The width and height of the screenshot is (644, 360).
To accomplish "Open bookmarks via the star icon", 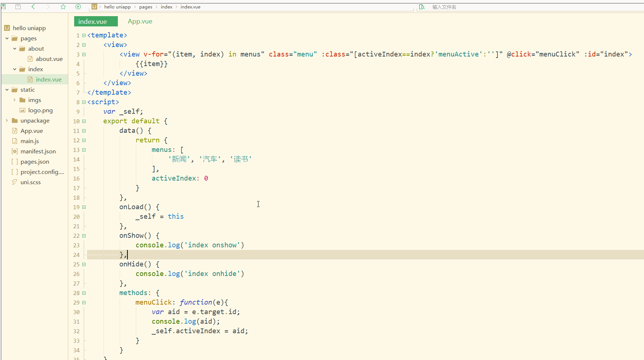I will 63,7.
